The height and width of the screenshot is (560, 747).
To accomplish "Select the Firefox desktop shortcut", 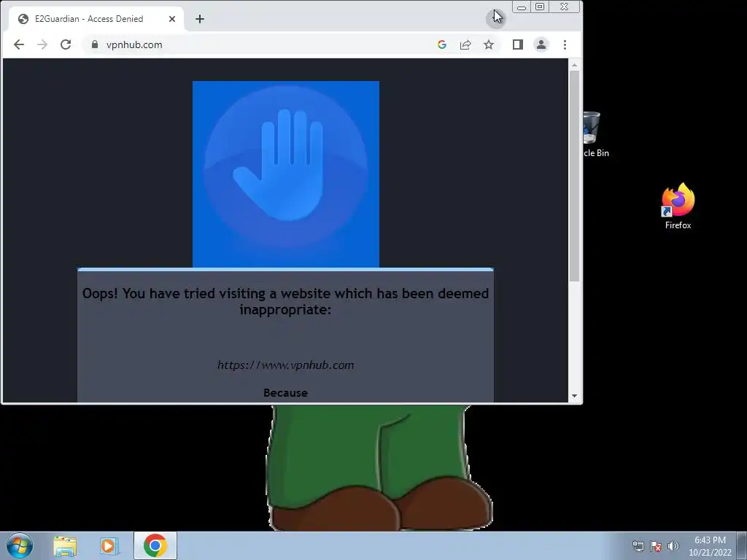I will click(x=678, y=206).
